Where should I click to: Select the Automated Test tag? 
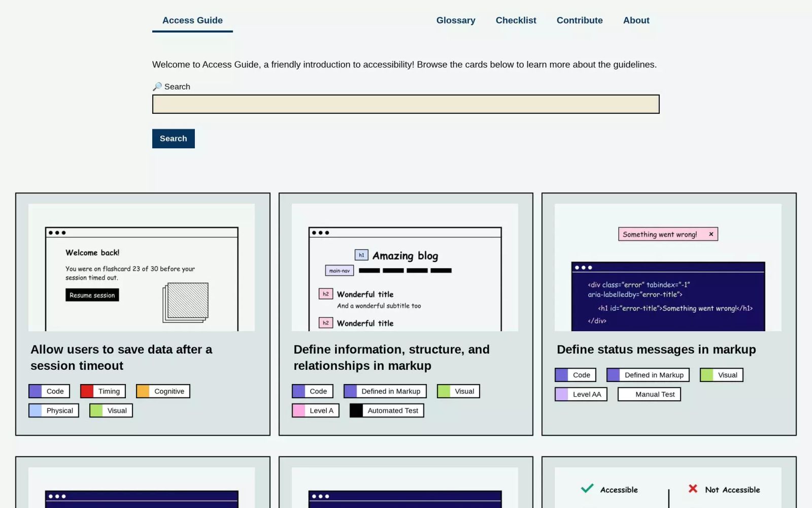click(x=387, y=410)
